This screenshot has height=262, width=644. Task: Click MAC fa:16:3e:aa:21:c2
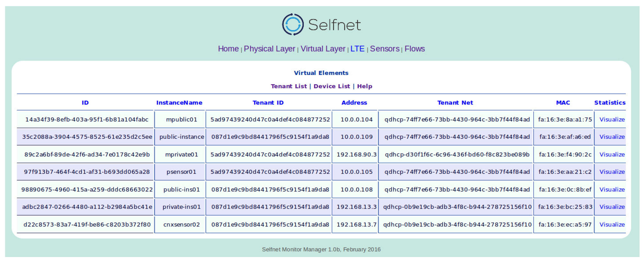point(565,172)
